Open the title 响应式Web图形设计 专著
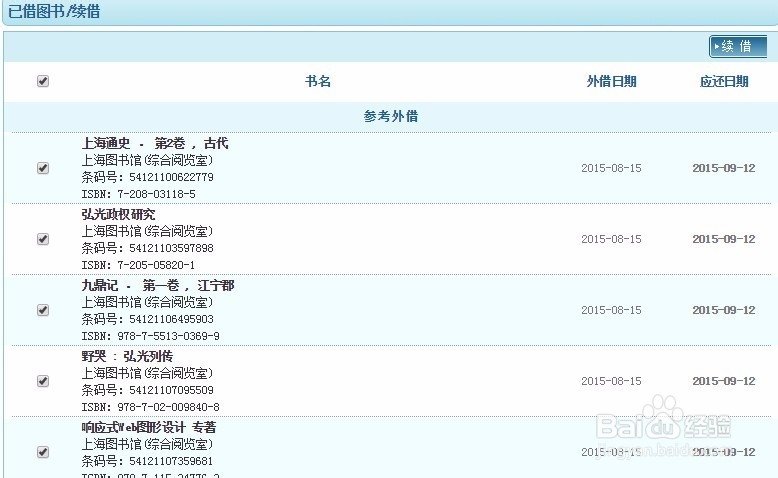This screenshot has height=478, width=778. point(149,427)
